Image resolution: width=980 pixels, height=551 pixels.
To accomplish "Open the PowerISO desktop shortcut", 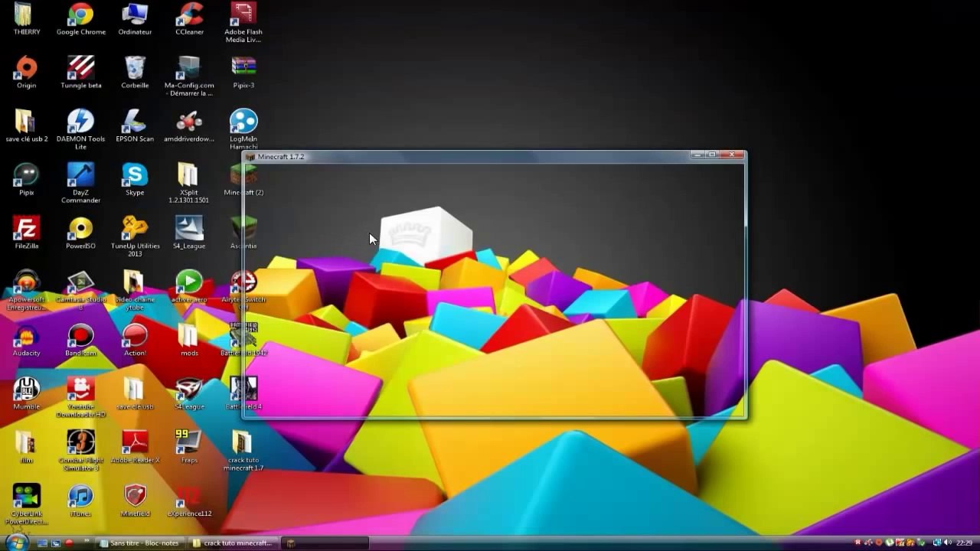I will (80, 234).
